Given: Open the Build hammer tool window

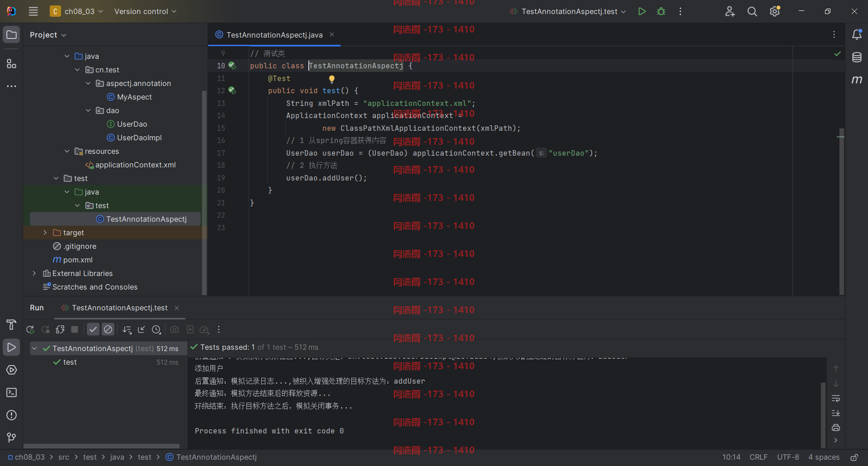Looking at the screenshot, I should point(11,324).
